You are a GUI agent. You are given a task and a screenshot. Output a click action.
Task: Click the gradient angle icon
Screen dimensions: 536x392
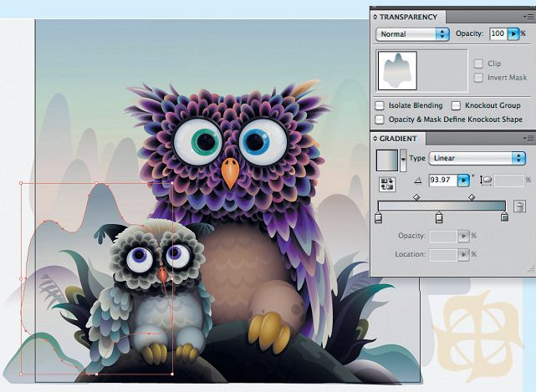[x=418, y=181]
